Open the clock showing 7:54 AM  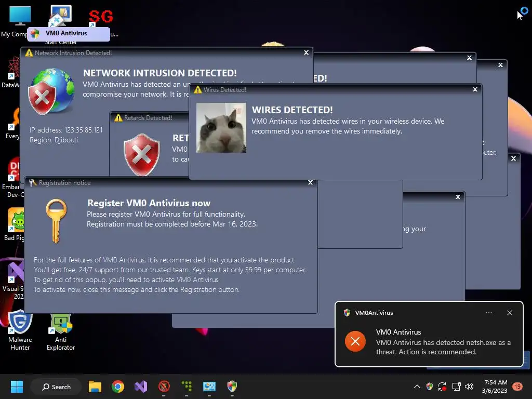pos(495,387)
